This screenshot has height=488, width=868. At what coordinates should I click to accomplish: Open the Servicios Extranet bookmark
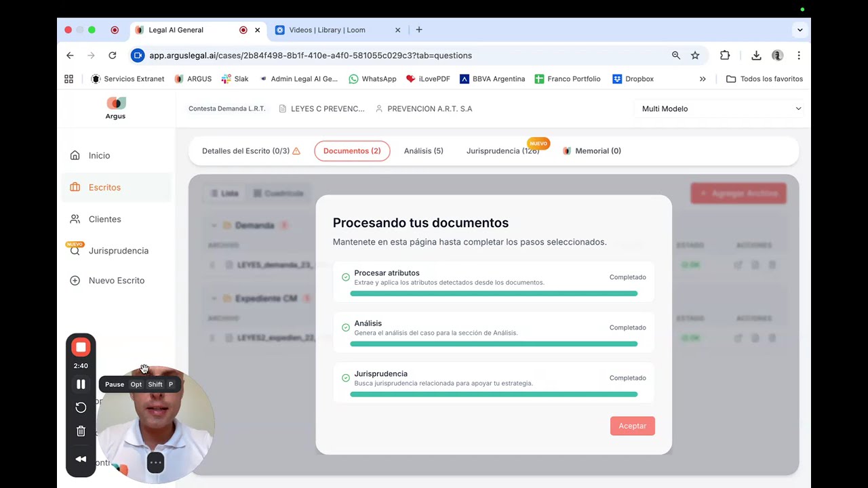click(127, 79)
